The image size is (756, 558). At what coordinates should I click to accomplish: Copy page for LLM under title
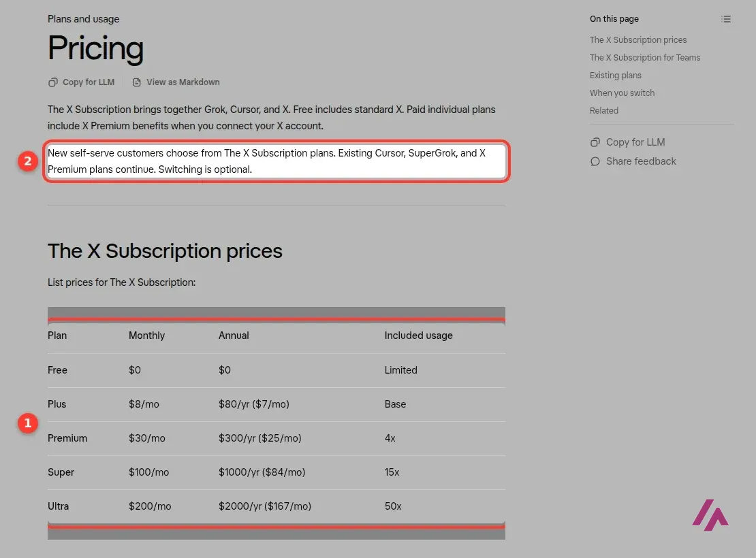(x=89, y=82)
